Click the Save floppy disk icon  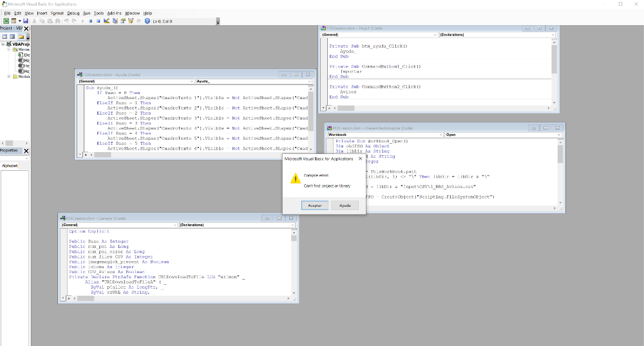click(x=26, y=21)
